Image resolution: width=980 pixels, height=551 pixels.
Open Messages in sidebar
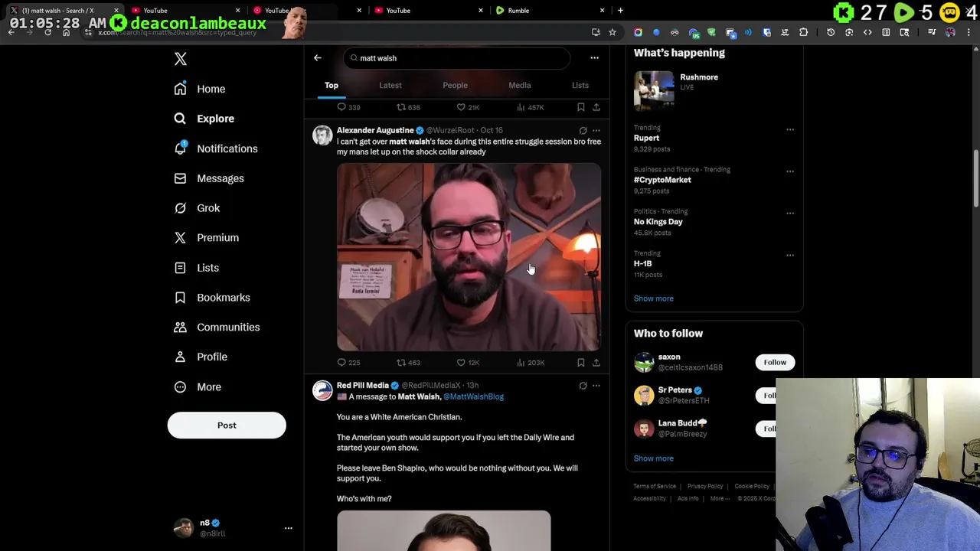[x=209, y=178]
